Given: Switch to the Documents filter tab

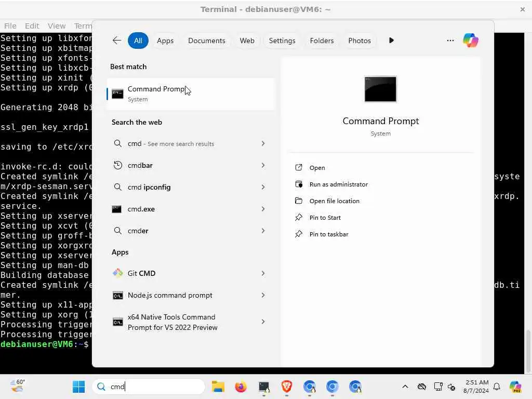Looking at the screenshot, I should [x=207, y=41].
